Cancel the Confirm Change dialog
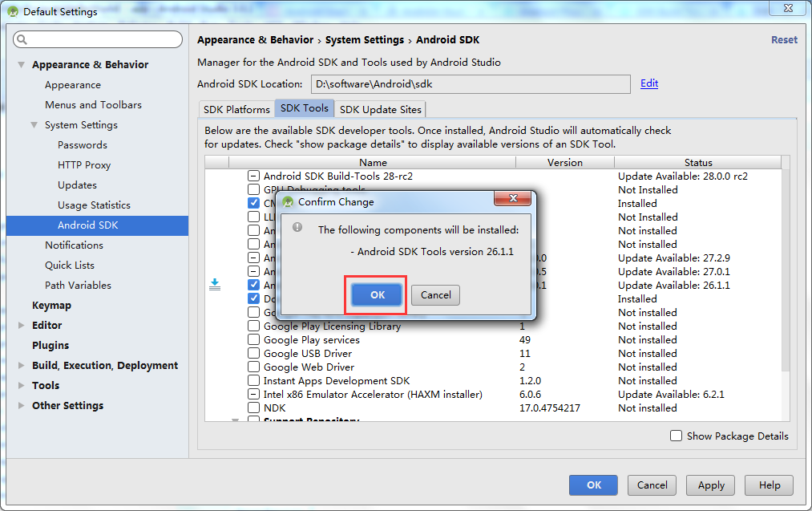This screenshot has width=812, height=511. [x=435, y=295]
